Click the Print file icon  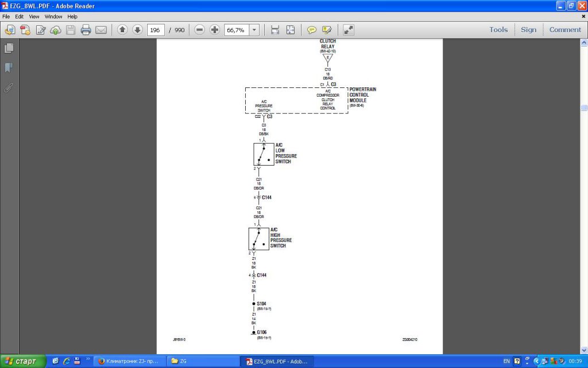(86, 30)
